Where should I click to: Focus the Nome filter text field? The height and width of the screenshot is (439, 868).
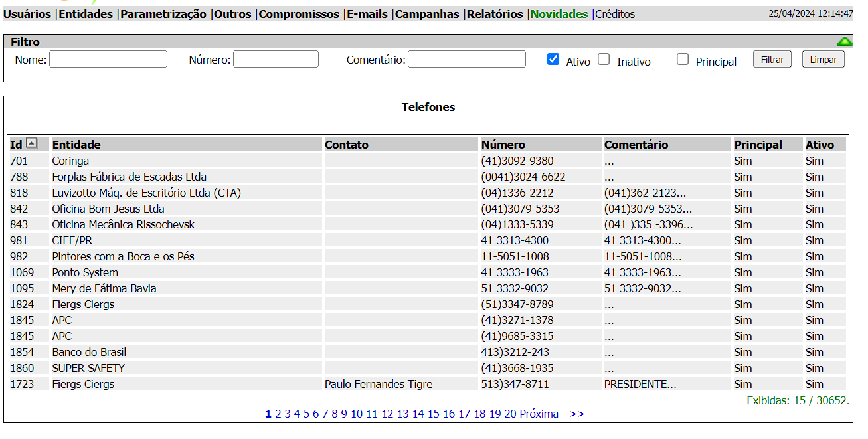click(x=108, y=60)
